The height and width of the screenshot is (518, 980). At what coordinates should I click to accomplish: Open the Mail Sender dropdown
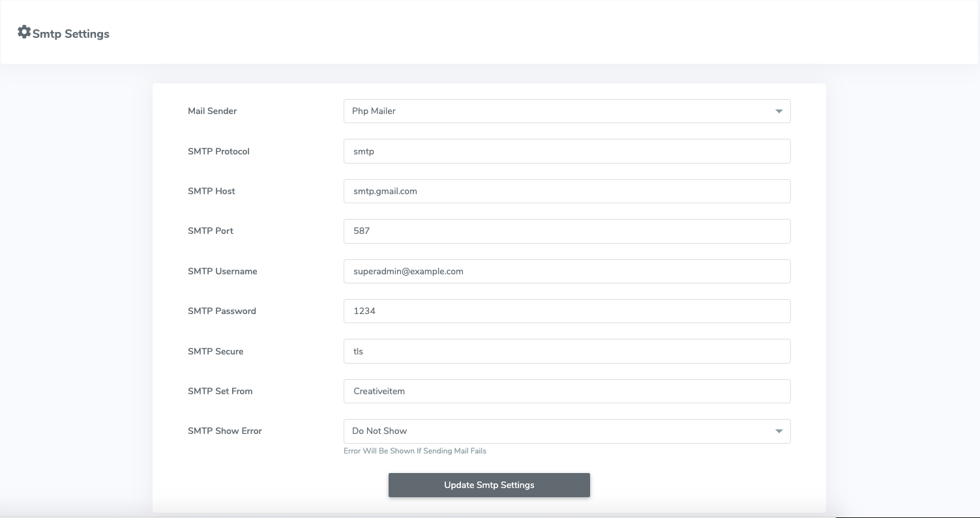[566, 111]
